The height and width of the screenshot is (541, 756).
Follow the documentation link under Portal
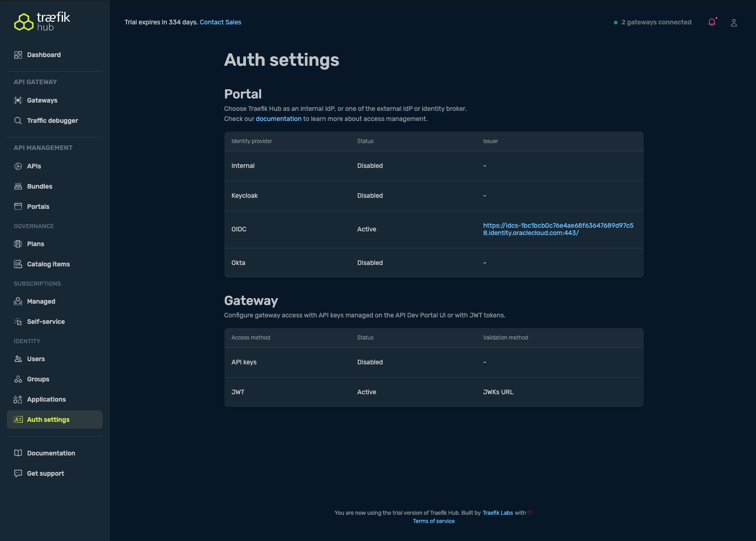tap(279, 119)
